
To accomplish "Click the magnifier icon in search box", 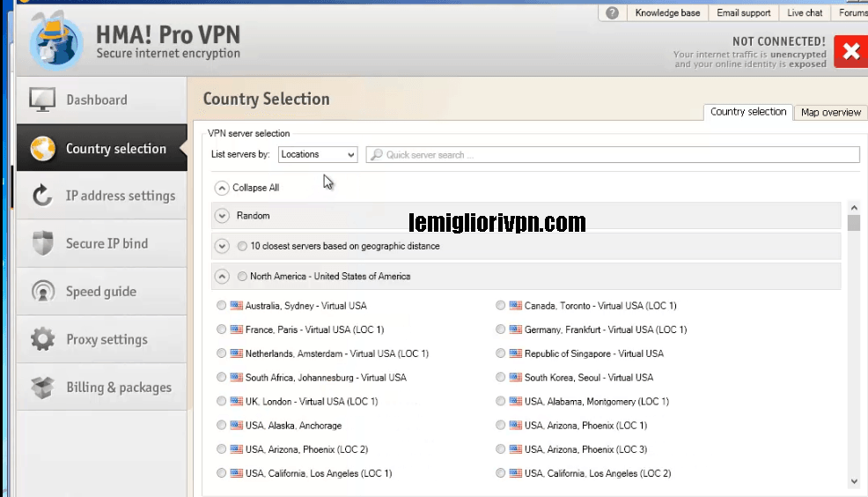I will pyautogui.click(x=377, y=154).
